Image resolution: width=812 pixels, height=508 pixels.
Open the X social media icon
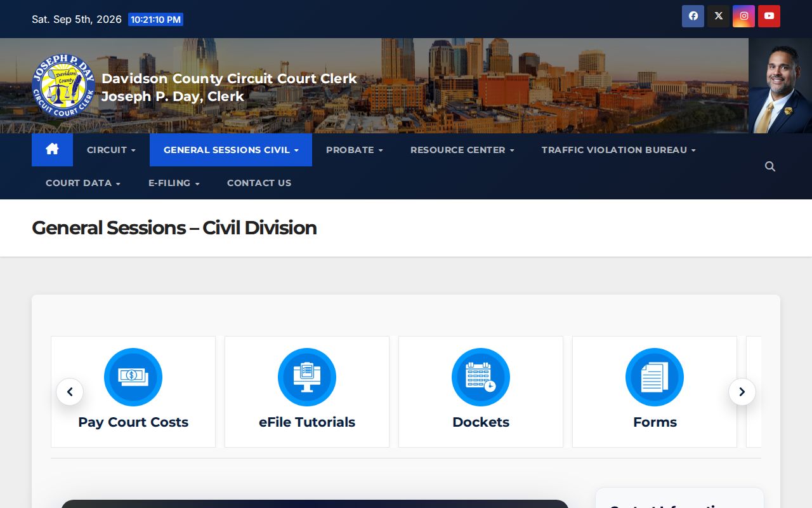pos(718,16)
